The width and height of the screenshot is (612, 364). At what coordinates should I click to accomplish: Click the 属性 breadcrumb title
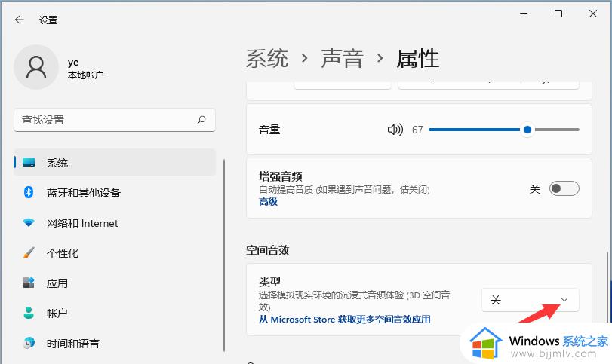pyautogui.click(x=417, y=59)
